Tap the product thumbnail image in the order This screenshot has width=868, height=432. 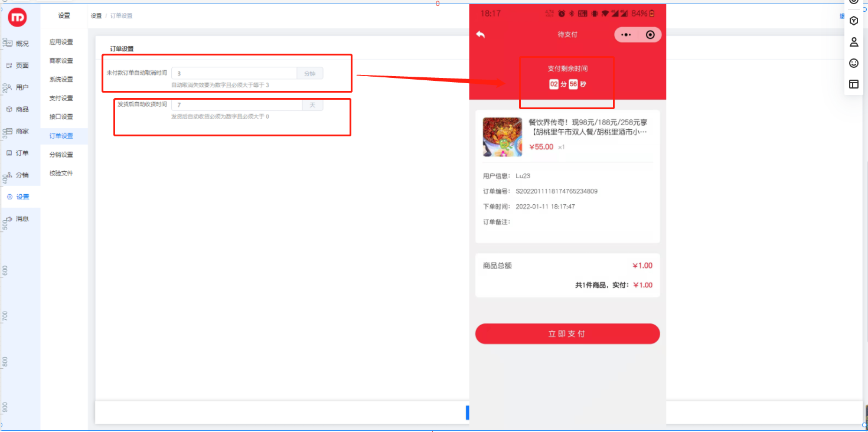pos(502,137)
